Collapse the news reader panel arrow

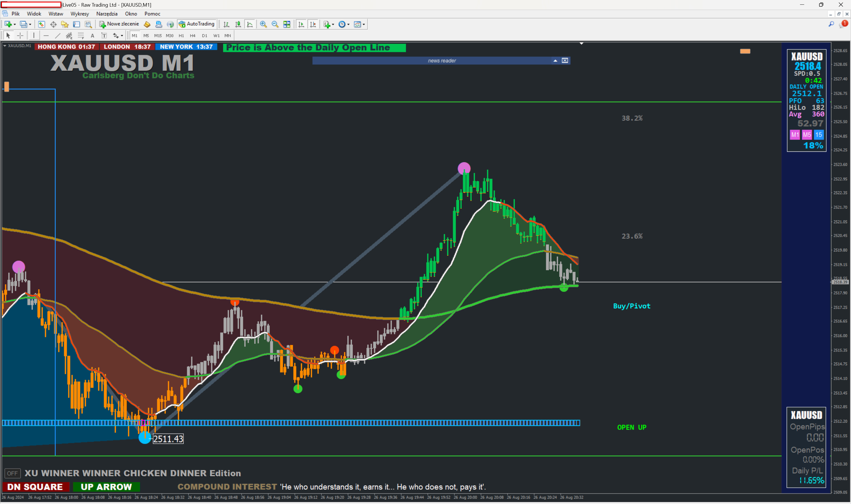coord(555,60)
